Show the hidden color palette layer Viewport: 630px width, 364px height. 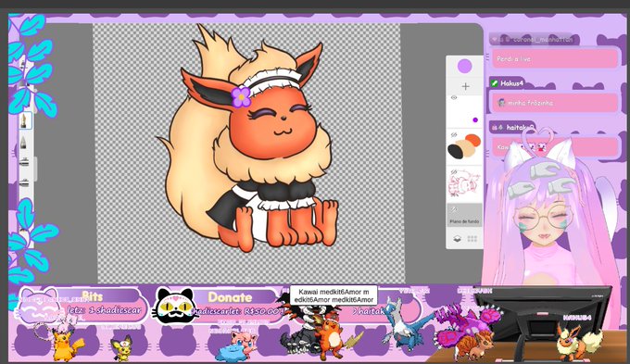coord(454,134)
